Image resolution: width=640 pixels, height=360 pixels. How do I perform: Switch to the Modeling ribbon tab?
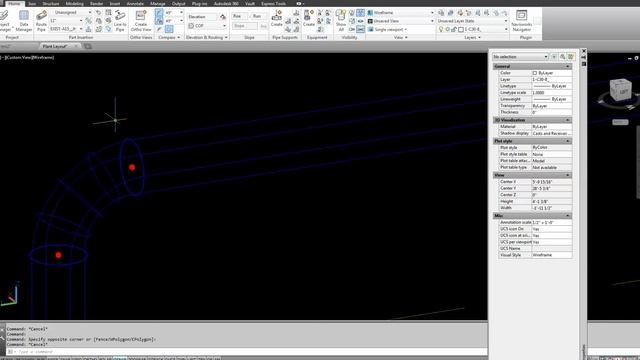[74, 3]
